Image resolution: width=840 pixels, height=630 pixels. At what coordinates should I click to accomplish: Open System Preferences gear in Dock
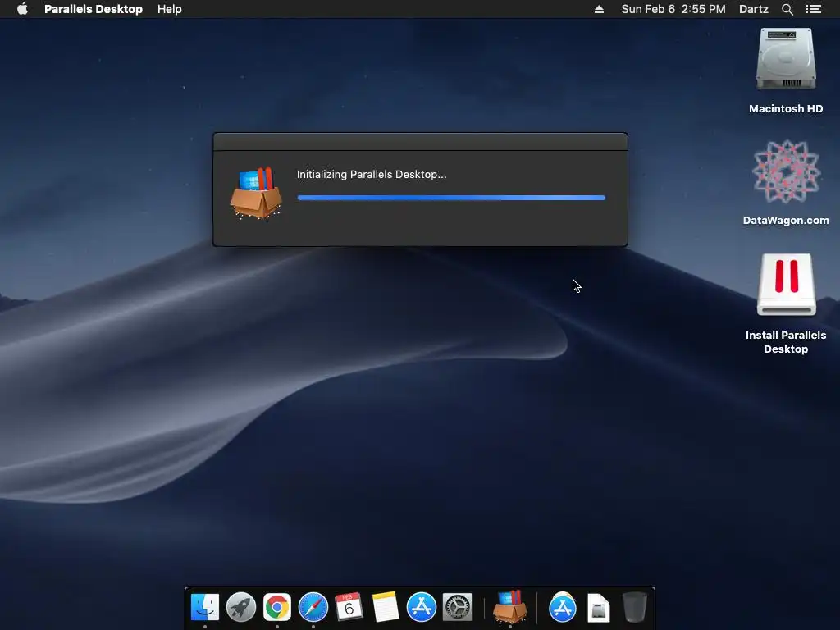click(458, 608)
